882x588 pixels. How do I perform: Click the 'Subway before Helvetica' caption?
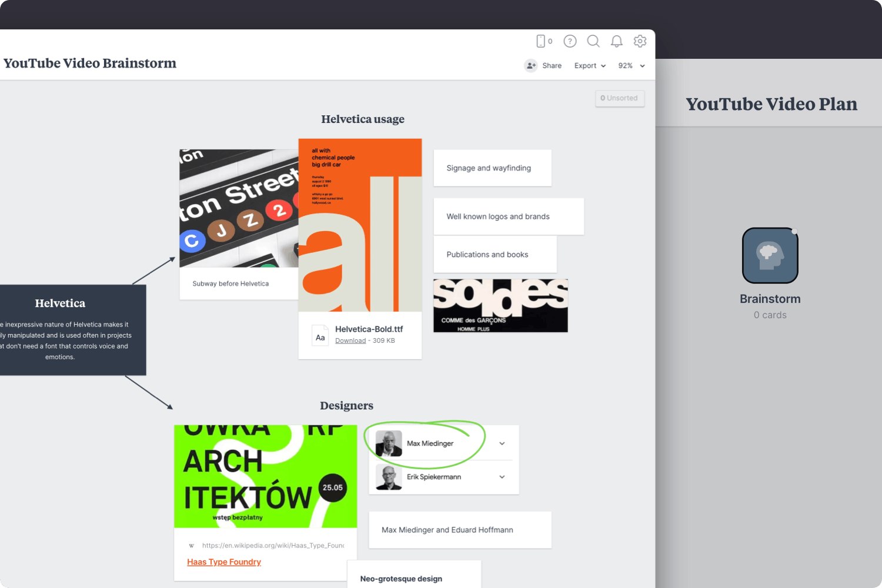point(230,283)
